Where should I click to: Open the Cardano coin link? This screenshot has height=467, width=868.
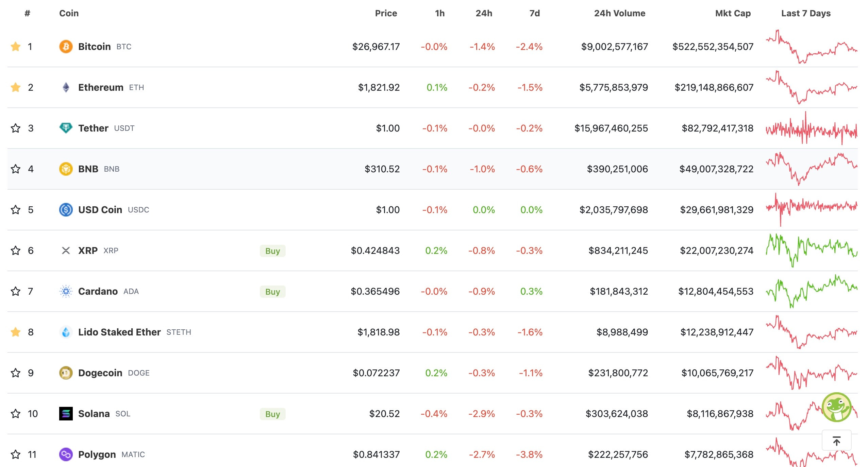[x=98, y=291]
